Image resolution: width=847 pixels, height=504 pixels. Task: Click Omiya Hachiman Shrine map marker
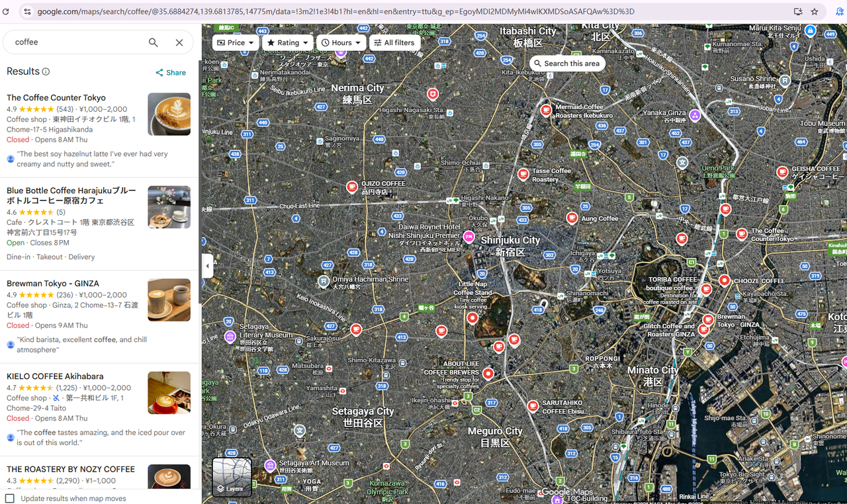(324, 282)
